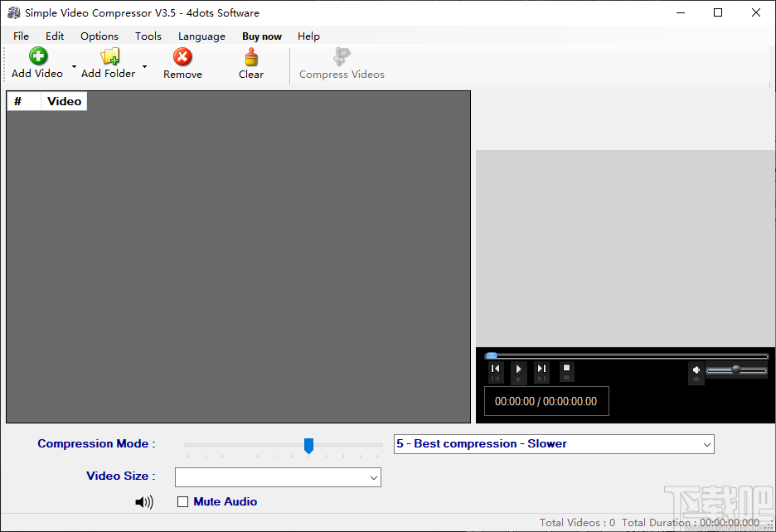The width and height of the screenshot is (776, 532).
Task: Open the Help menu
Action: tap(308, 36)
